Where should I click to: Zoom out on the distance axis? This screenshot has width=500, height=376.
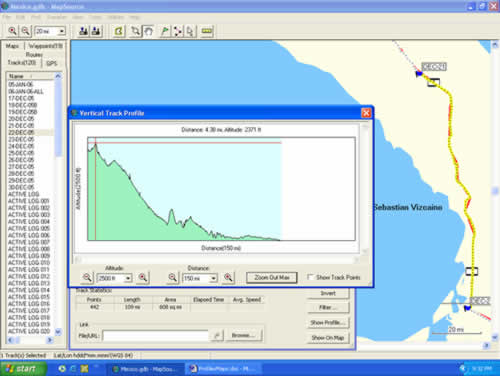(172, 277)
